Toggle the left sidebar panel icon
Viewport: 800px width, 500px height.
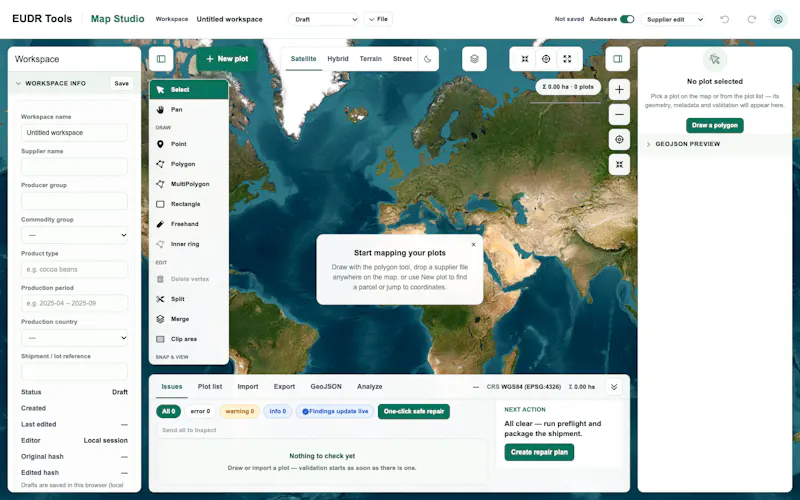[x=161, y=59]
